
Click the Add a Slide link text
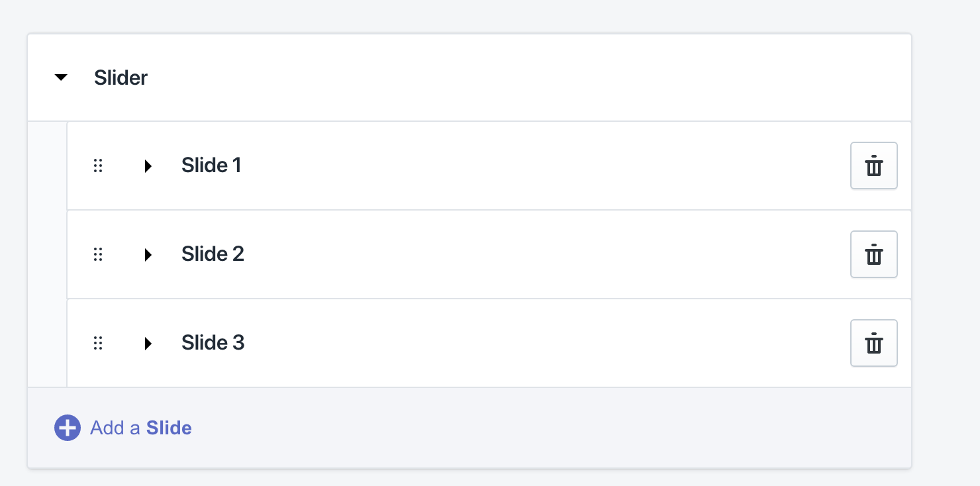pos(141,428)
